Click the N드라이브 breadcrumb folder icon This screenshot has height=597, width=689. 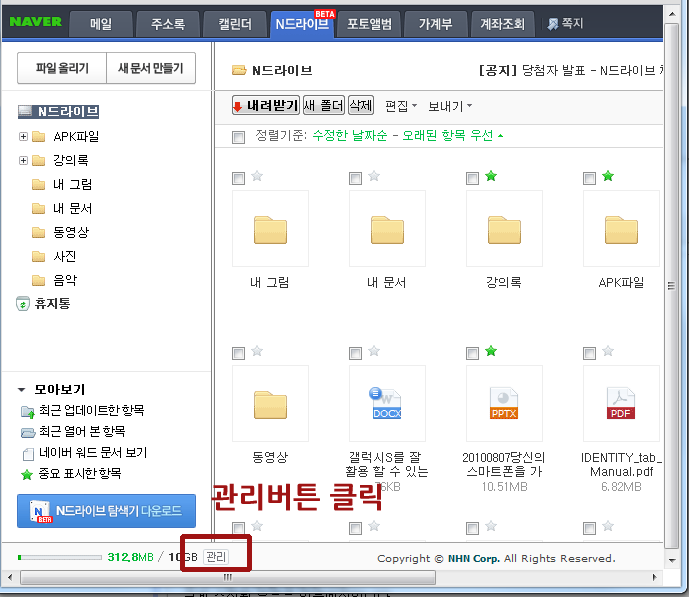coord(239,70)
